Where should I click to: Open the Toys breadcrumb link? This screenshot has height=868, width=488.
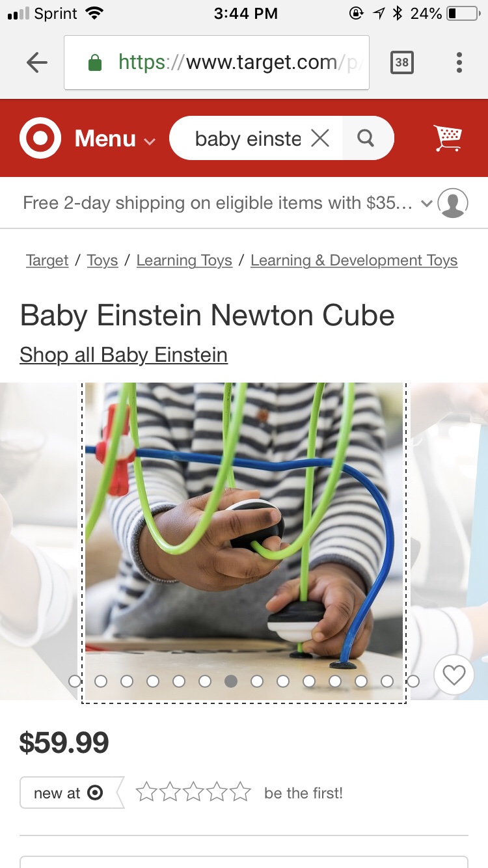[102, 260]
